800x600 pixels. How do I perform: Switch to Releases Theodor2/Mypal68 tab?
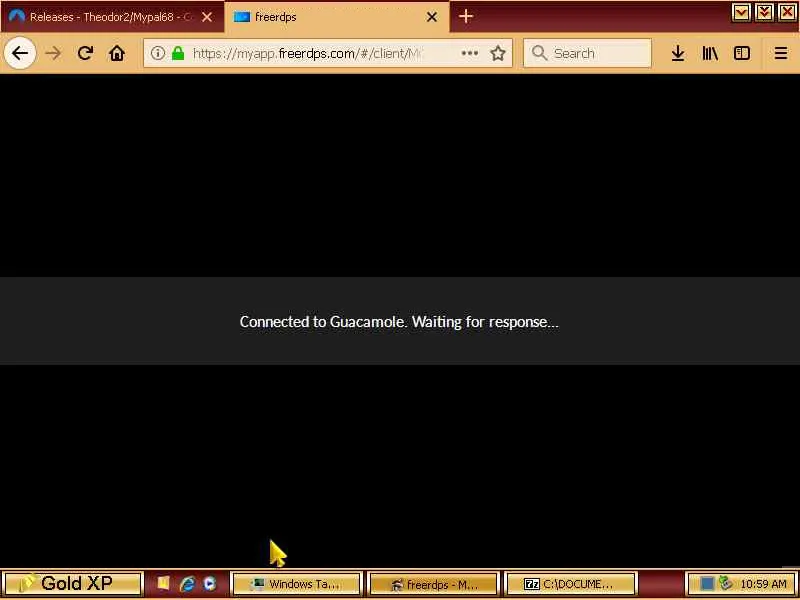[112, 17]
